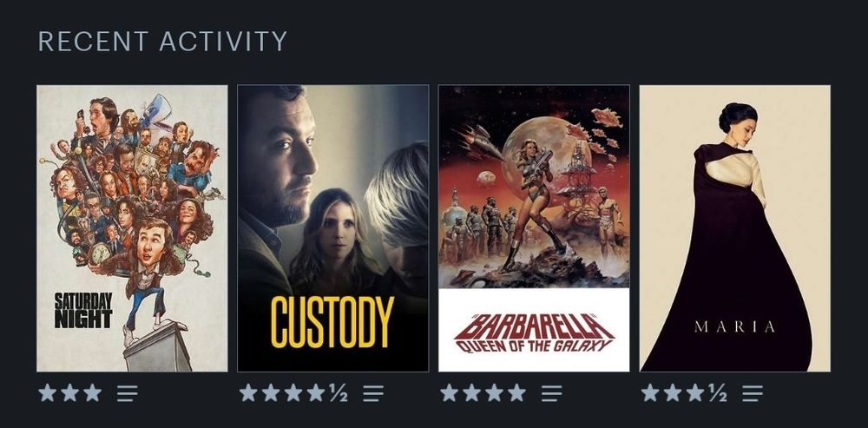Click the four-and-a-half-star rating under Custody

[x=293, y=393]
